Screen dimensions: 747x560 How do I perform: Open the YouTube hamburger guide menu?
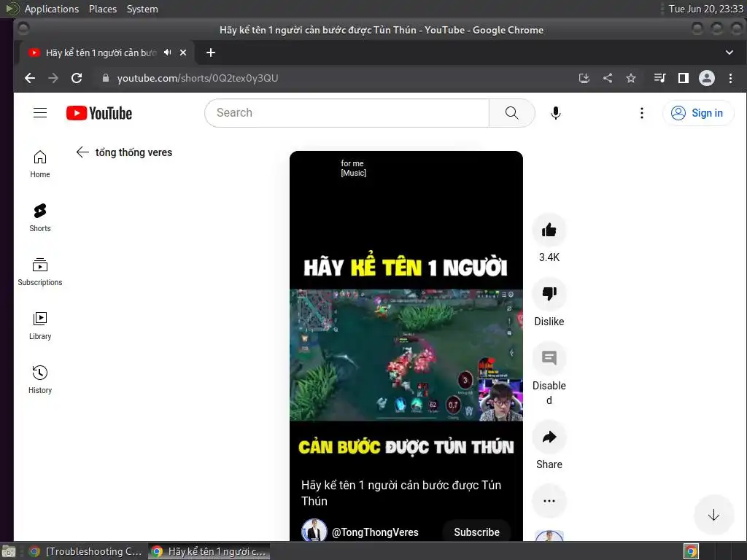pyautogui.click(x=40, y=113)
